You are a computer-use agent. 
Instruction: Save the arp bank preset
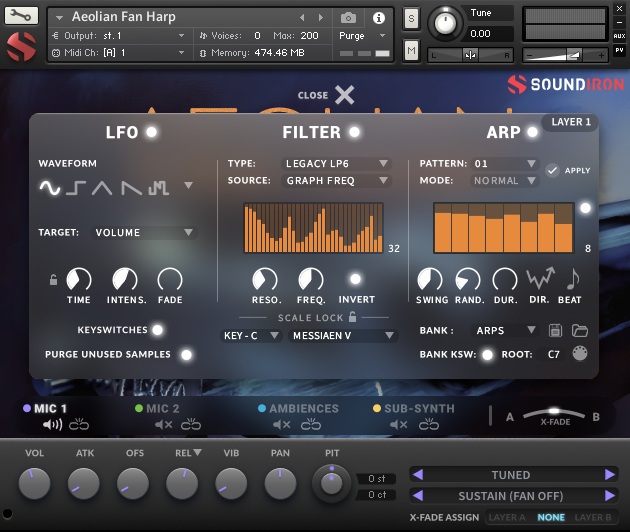pos(555,330)
